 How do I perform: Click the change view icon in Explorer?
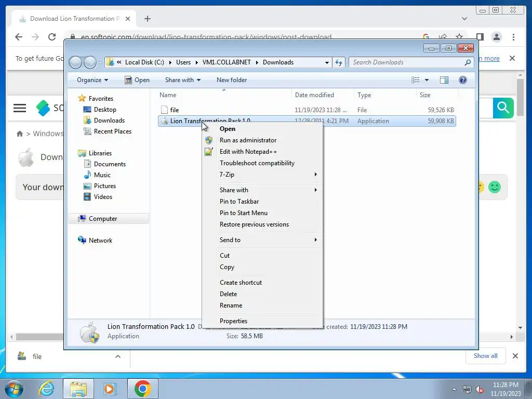tap(416, 80)
